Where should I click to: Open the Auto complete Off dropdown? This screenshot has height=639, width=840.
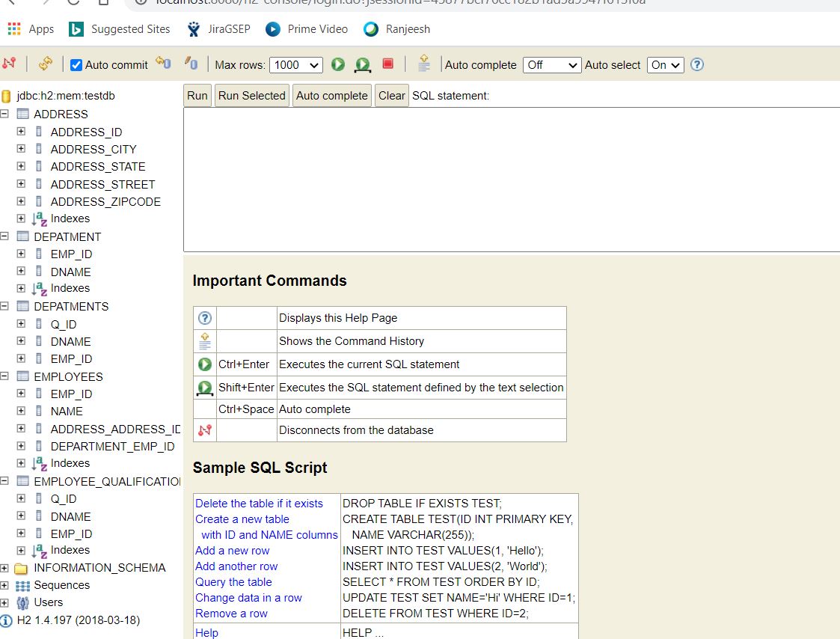[552, 65]
